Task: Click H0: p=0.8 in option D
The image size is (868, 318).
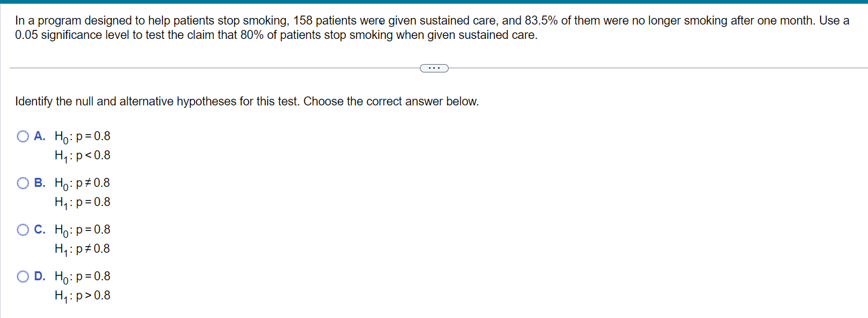Action: [83, 277]
